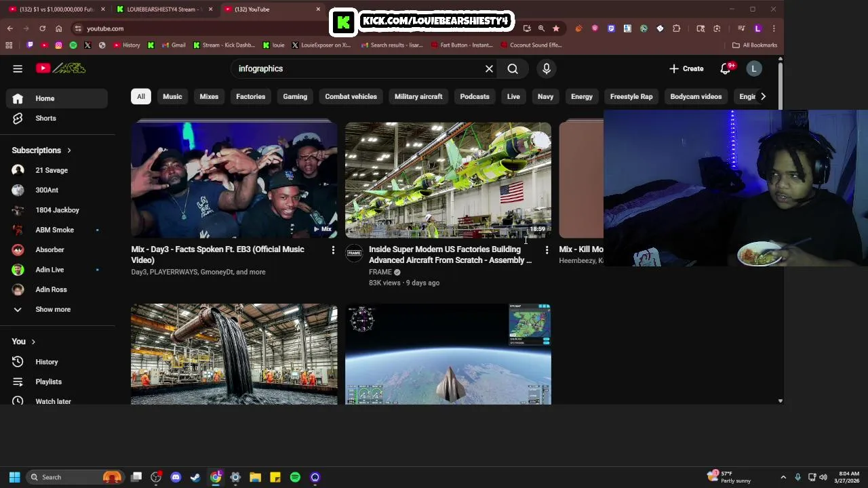Select the All filter chip
Viewport: 868px width, 488px height.
point(141,96)
